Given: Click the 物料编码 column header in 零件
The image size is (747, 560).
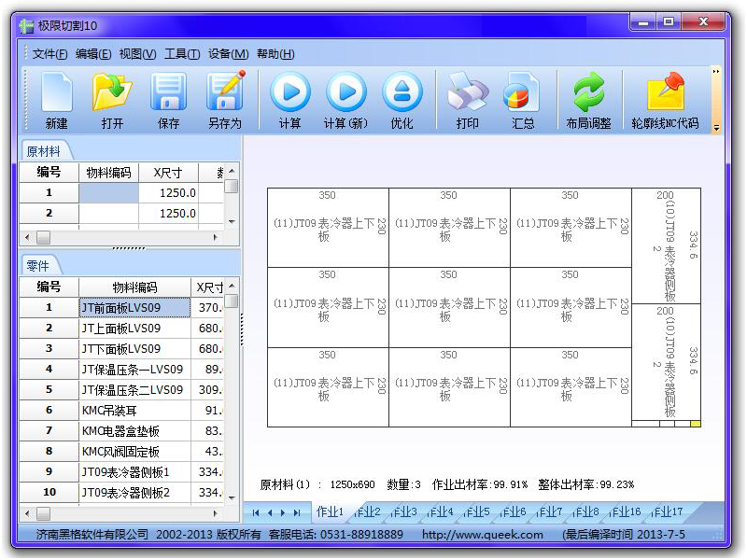Looking at the screenshot, I should 134,287.
